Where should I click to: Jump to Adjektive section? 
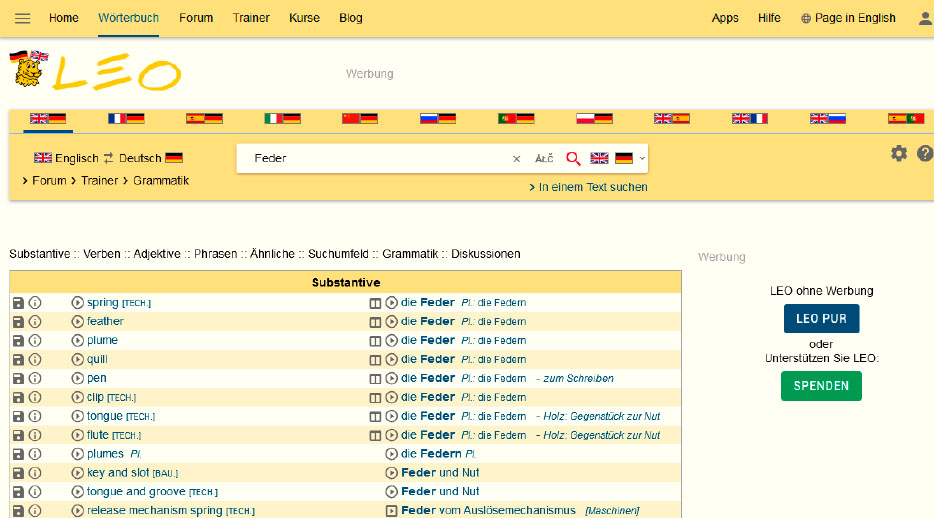coord(157,254)
